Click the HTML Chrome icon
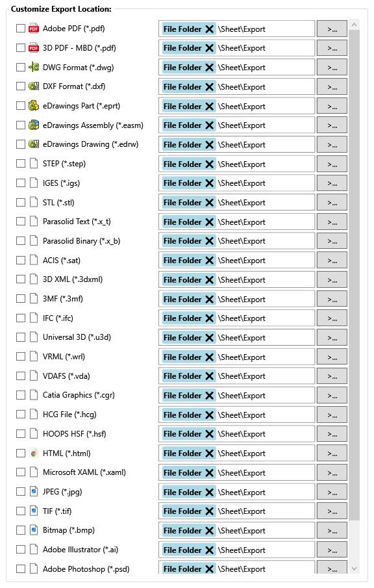The height and width of the screenshot is (588, 374). [34, 454]
